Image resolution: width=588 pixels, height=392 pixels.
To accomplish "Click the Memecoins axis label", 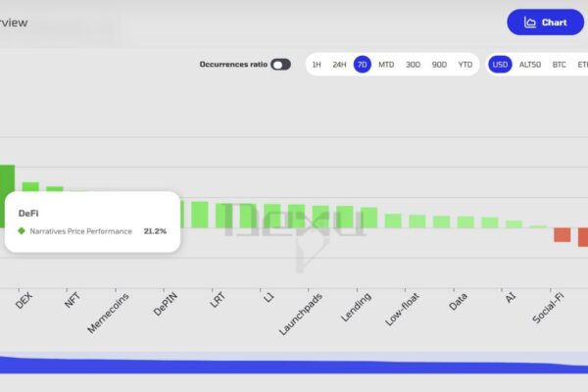I will 108,314.
